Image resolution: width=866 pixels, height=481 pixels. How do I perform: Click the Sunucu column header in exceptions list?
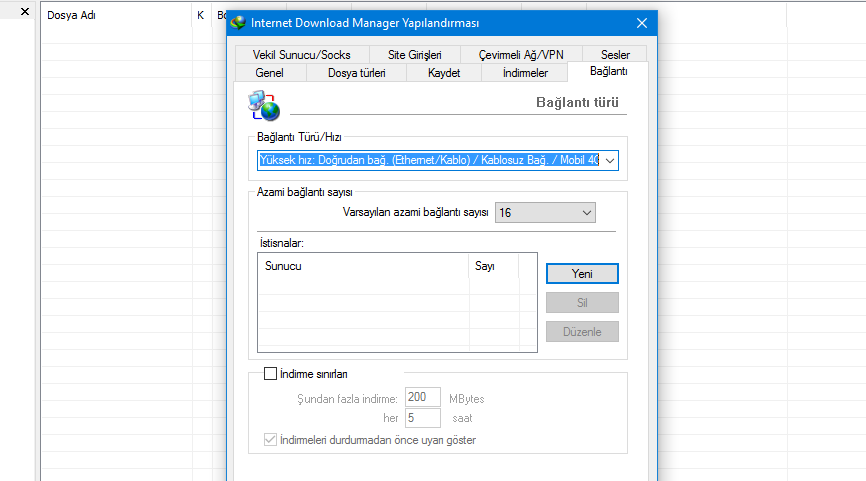[x=363, y=266]
